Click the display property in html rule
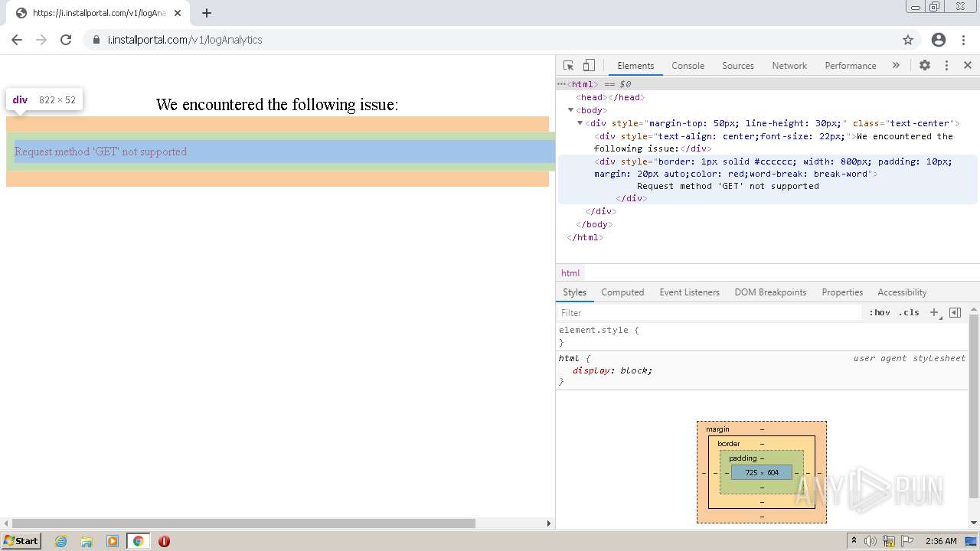 click(x=591, y=370)
